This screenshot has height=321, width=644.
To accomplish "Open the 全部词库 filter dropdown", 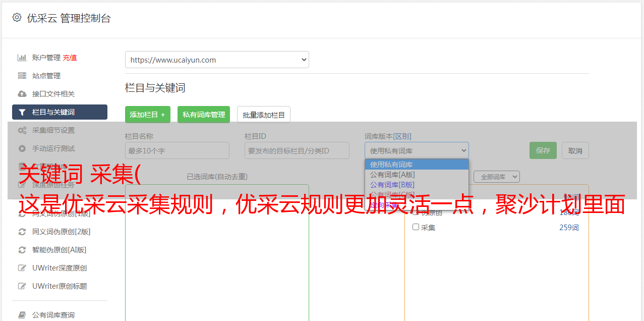I will tap(497, 177).
